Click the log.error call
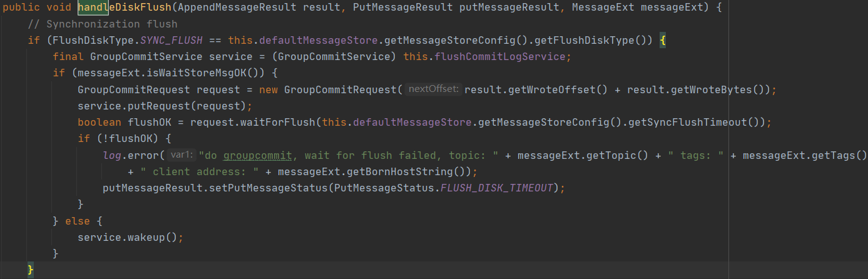This screenshot has width=868, height=279. click(133, 155)
